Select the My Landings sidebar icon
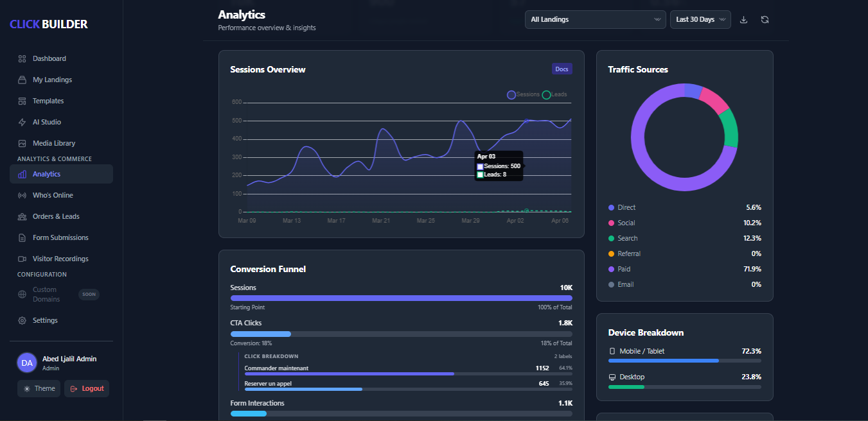Viewport: 868px width, 421px height. 51,79
